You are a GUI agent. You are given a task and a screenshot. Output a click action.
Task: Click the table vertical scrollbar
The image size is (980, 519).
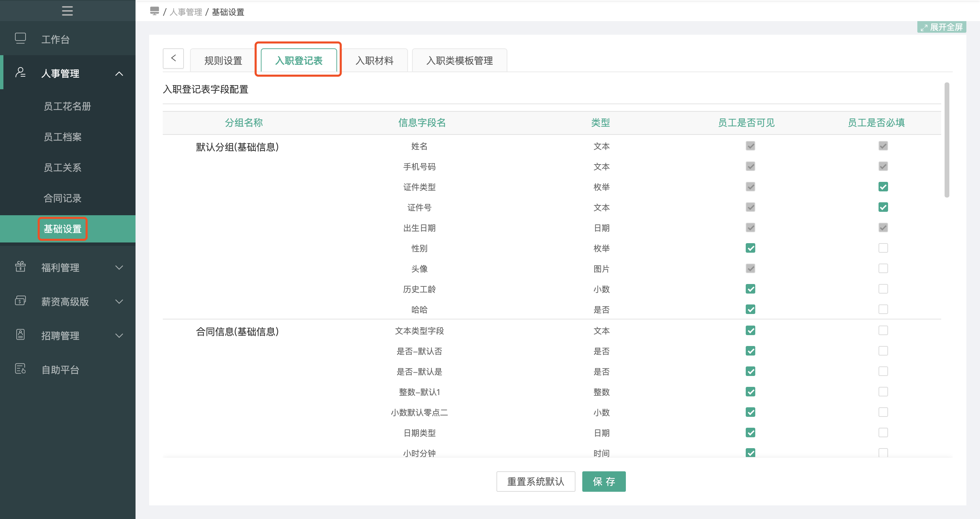tap(947, 140)
